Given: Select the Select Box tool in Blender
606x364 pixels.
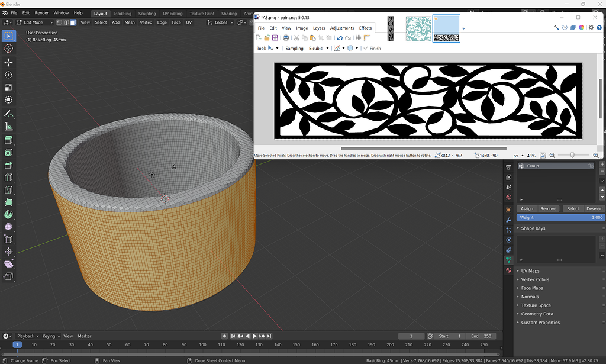Looking at the screenshot, I should (x=8, y=36).
